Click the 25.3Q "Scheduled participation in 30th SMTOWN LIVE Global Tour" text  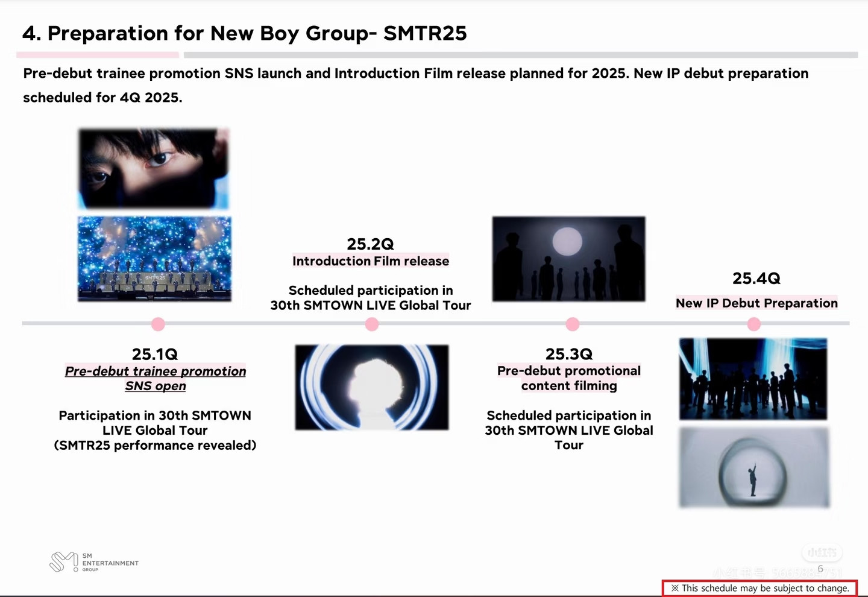569,430
